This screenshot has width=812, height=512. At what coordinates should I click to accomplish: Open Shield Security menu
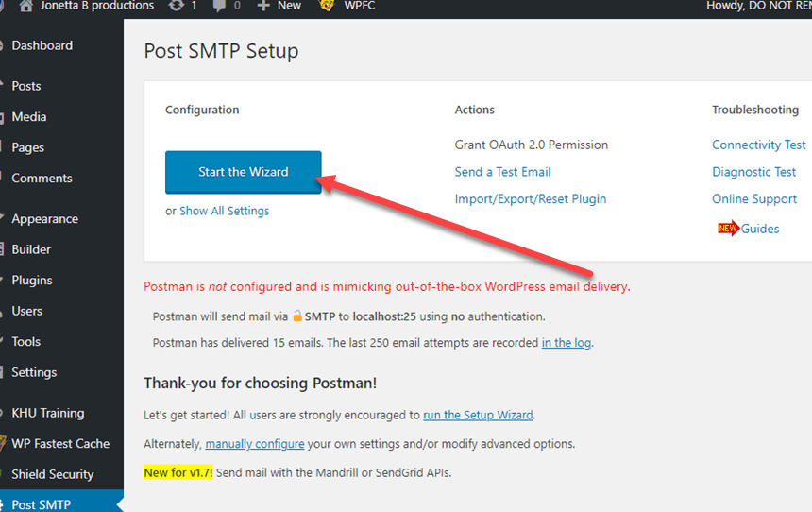(x=53, y=475)
